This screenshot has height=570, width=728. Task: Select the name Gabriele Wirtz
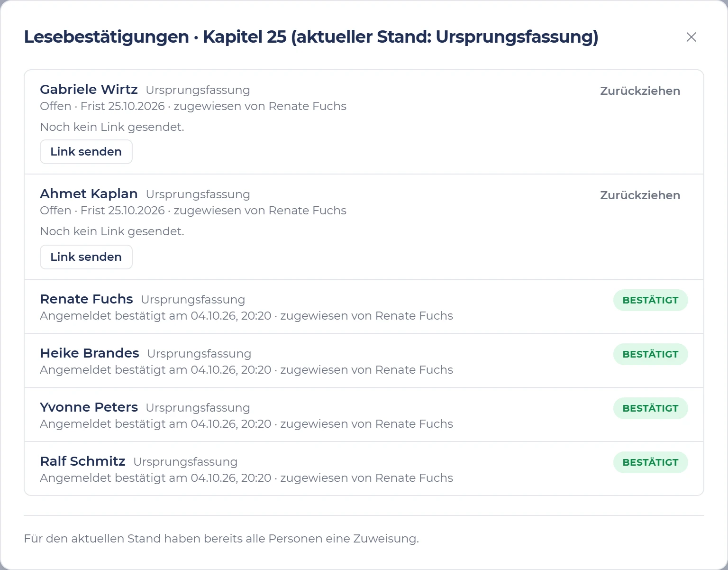coord(89,89)
